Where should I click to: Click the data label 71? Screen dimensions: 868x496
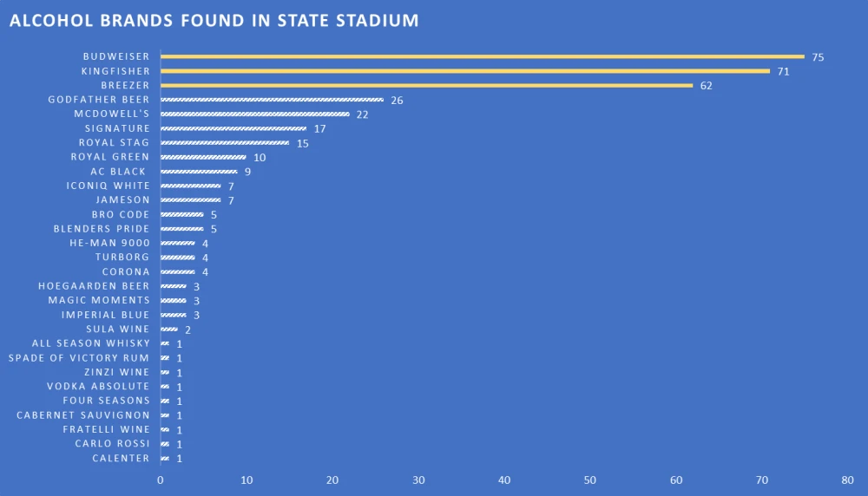783,71
